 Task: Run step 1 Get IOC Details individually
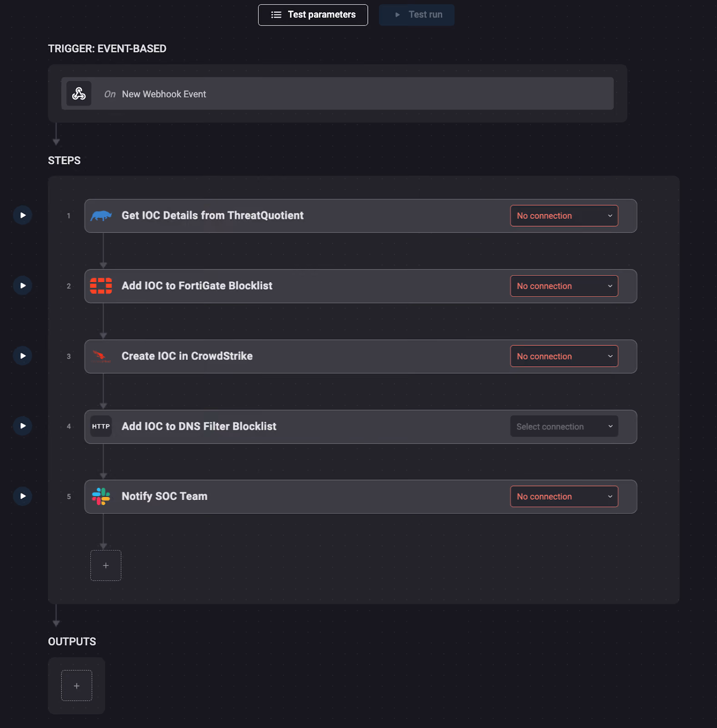23,215
